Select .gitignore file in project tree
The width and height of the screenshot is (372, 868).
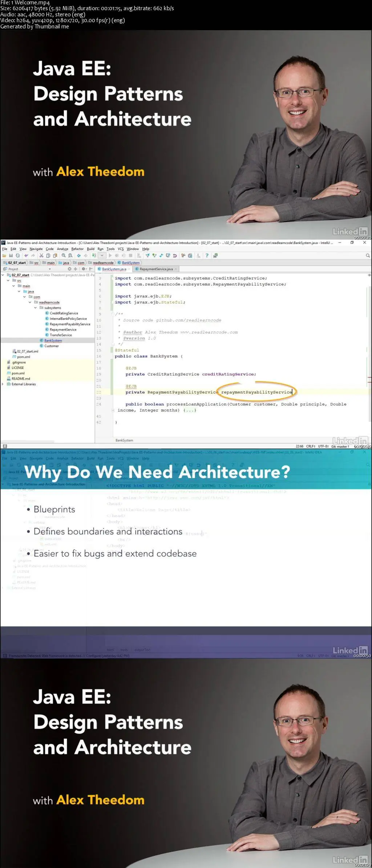pyautogui.click(x=16, y=362)
